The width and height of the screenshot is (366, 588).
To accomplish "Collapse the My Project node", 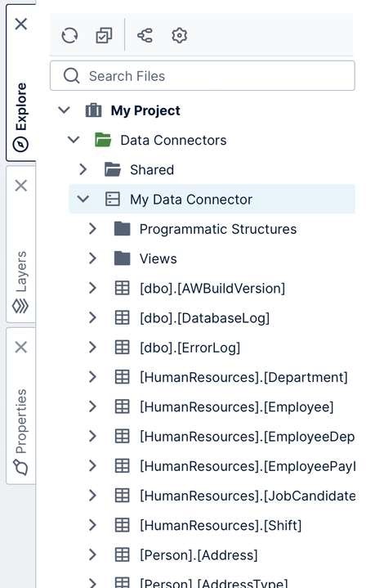I will [64, 110].
